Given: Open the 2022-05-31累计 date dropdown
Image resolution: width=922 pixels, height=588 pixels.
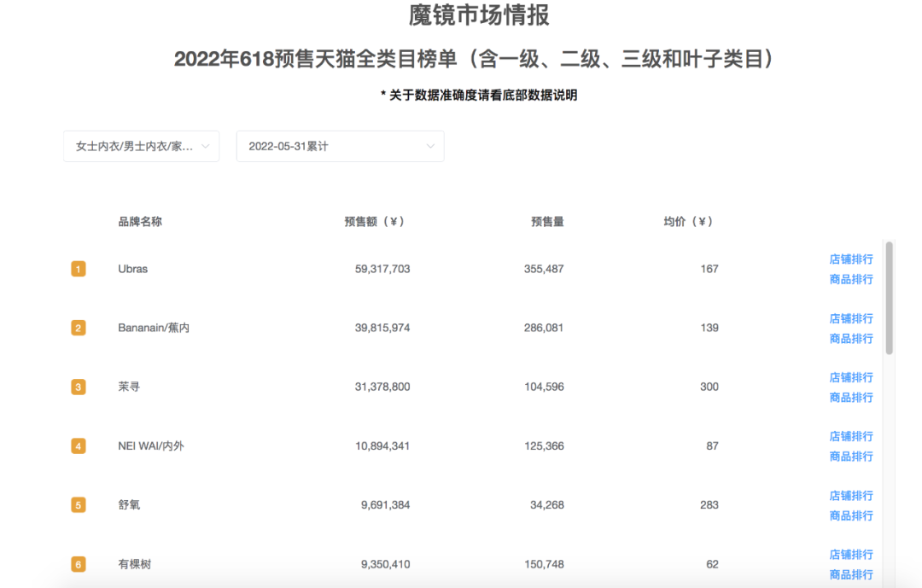Looking at the screenshot, I should pyautogui.click(x=340, y=146).
